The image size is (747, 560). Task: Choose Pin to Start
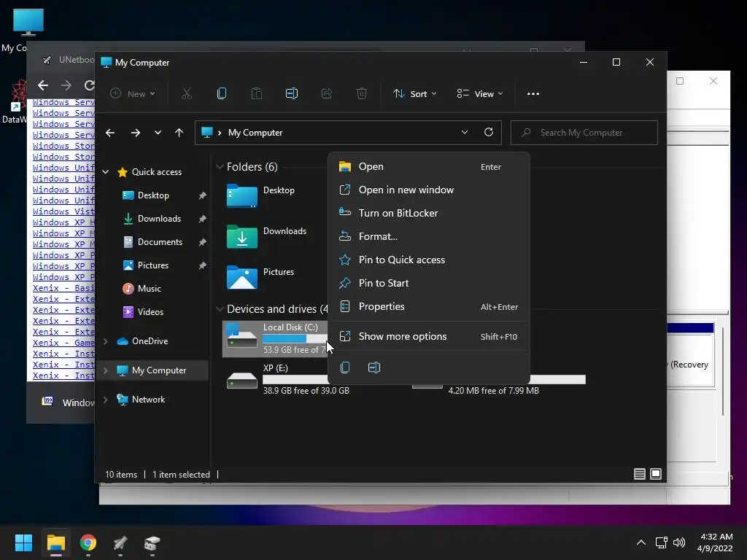click(429, 284)
